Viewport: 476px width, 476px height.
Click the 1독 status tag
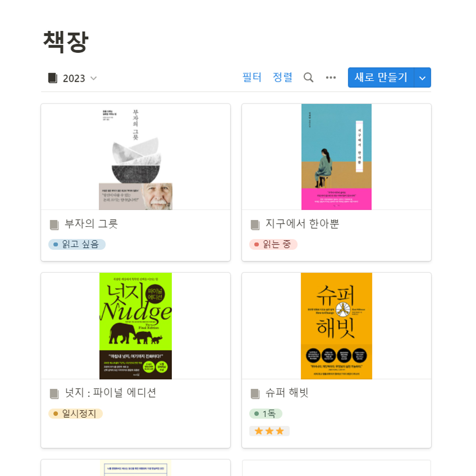(x=266, y=413)
